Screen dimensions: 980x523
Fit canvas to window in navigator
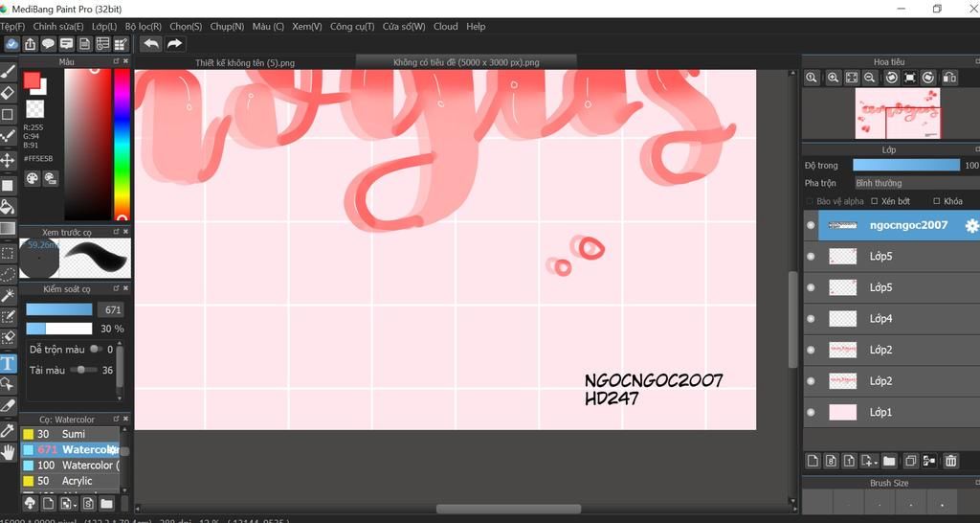coord(851,78)
